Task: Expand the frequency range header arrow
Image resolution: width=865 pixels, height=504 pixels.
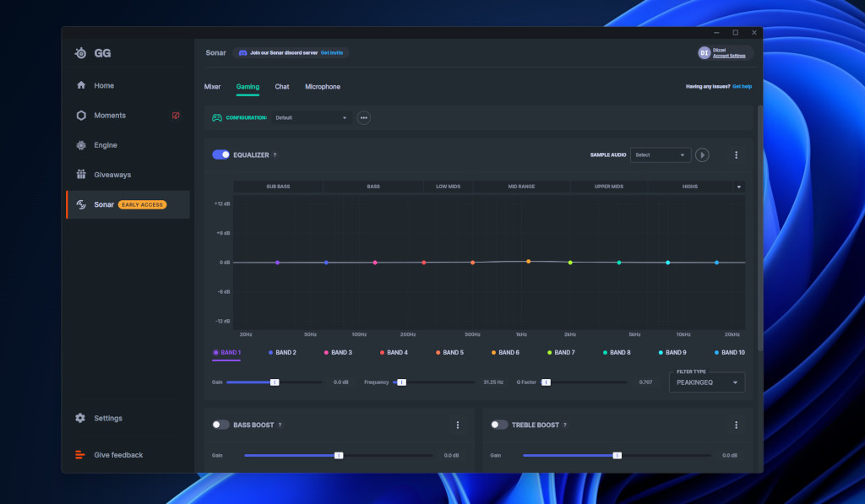Action: tap(738, 187)
